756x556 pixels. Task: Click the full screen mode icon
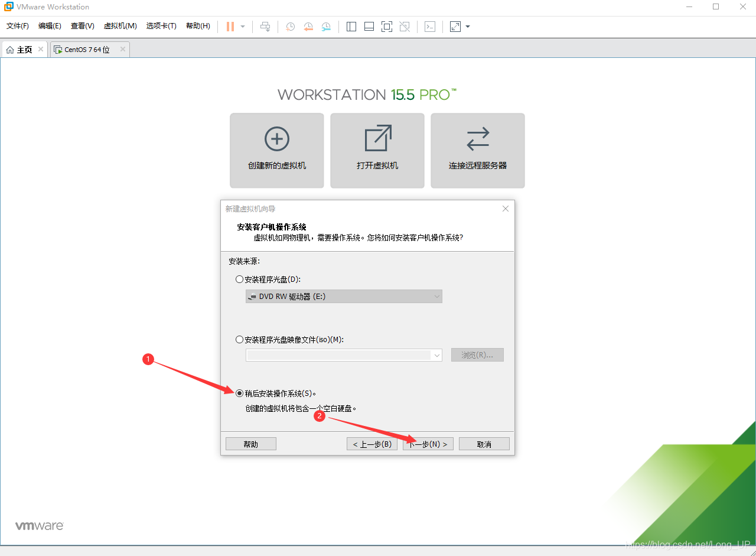click(387, 27)
